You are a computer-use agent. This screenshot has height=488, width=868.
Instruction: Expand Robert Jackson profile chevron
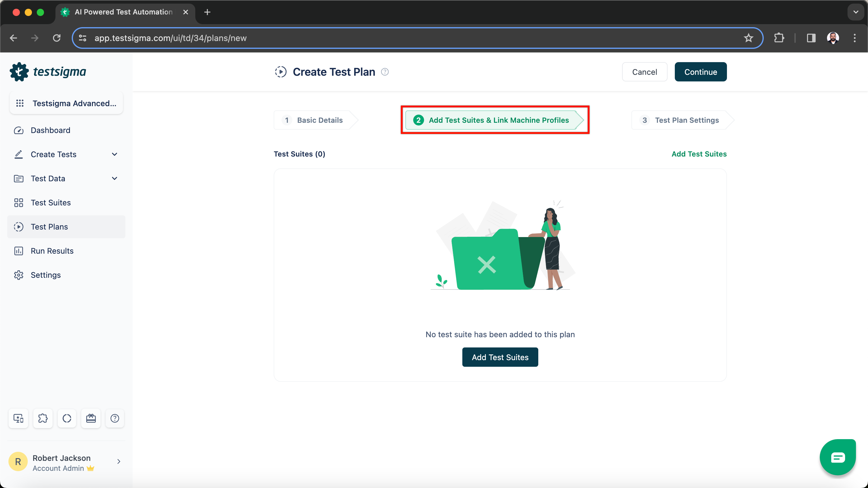119,461
